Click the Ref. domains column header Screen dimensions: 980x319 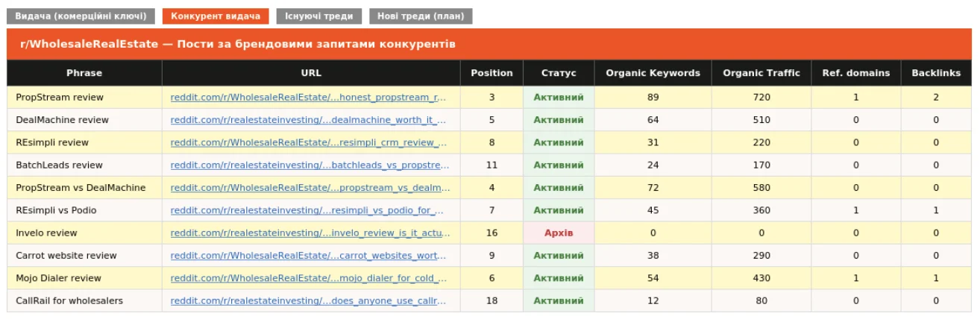855,73
